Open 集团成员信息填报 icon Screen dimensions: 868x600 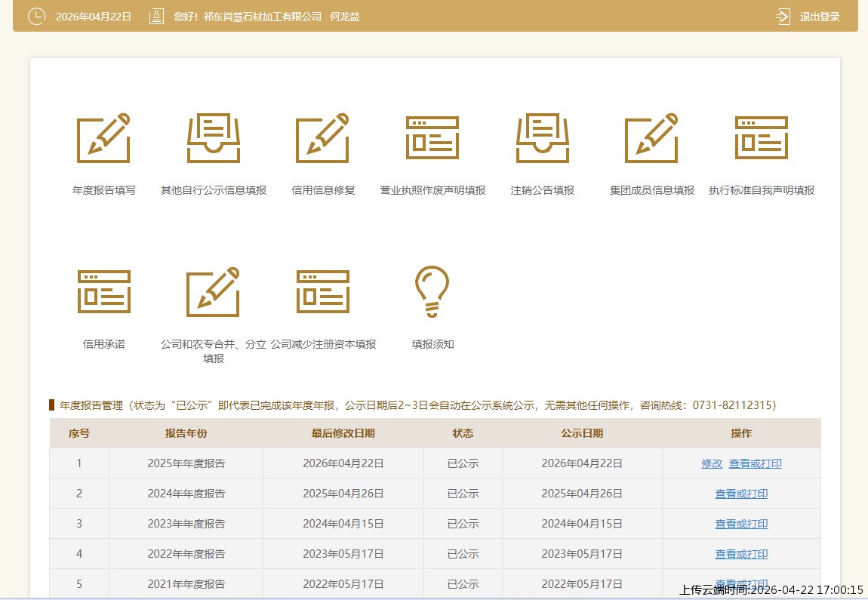click(651, 139)
